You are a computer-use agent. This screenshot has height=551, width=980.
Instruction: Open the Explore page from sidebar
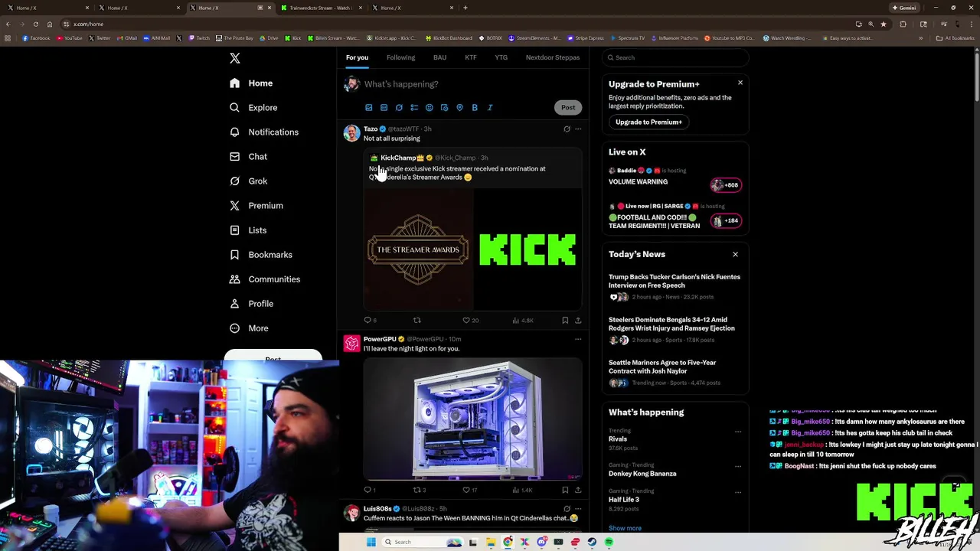pos(254,108)
